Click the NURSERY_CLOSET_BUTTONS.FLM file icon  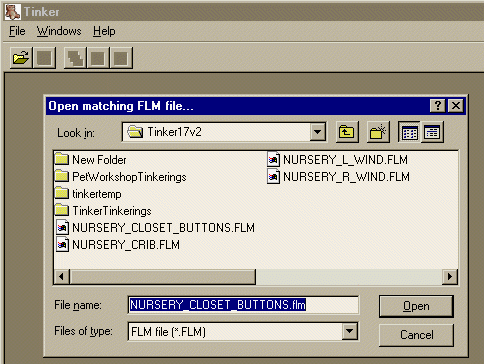tap(62, 228)
